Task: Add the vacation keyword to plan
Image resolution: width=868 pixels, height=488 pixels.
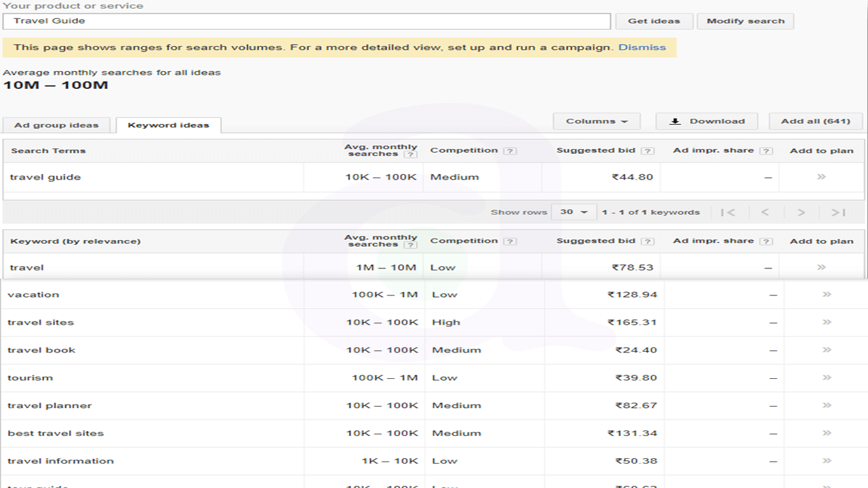Action: [x=827, y=294]
